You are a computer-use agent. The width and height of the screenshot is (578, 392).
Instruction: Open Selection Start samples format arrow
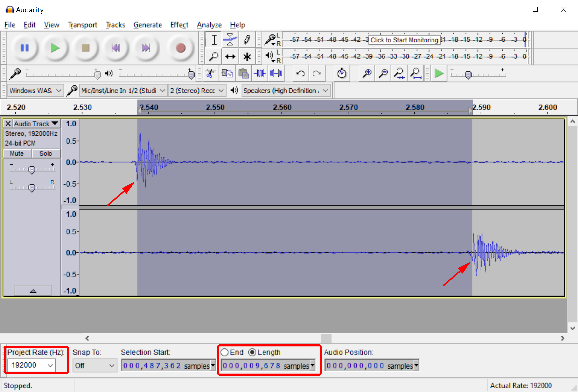coord(213,365)
